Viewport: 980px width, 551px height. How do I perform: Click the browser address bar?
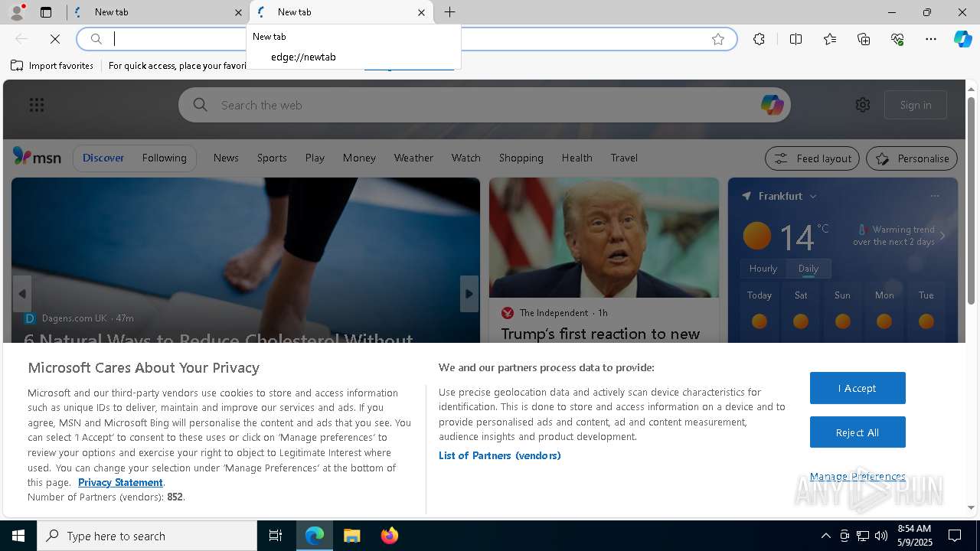[406, 39]
